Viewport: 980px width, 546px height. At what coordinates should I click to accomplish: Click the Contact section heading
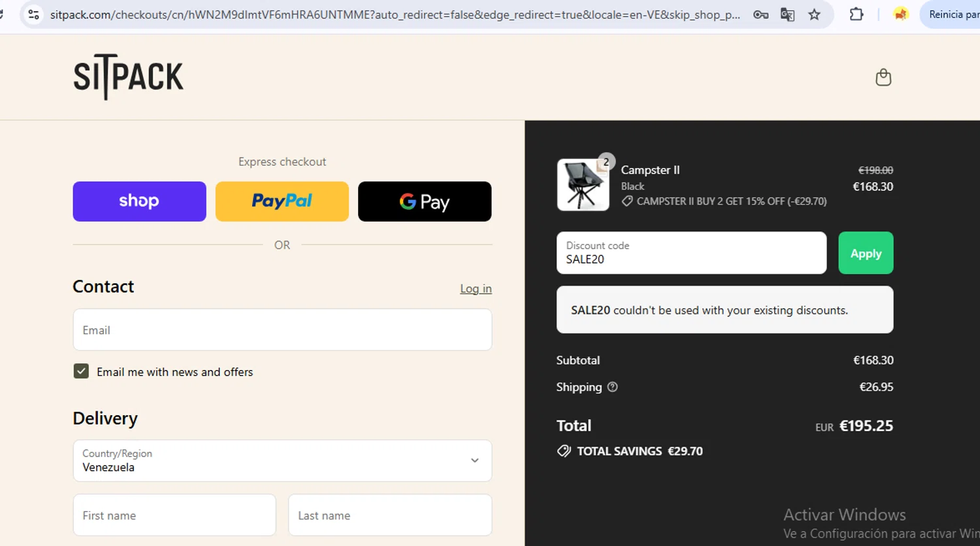pyautogui.click(x=103, y=286)
